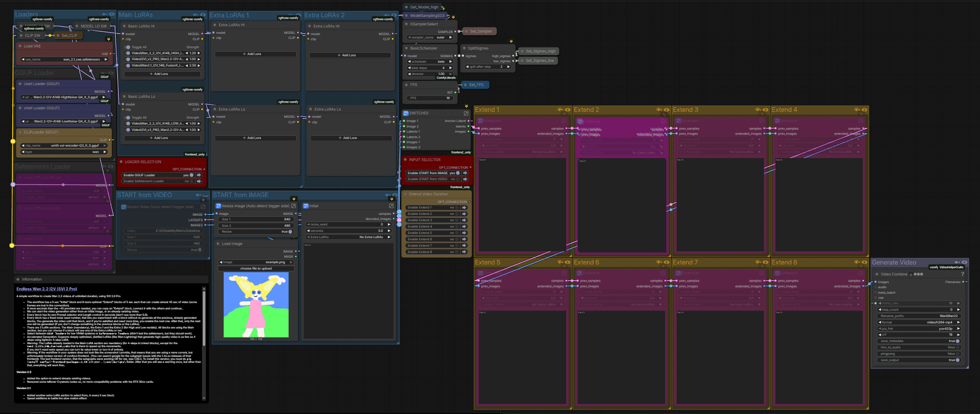Open Endless Wan 2.2 I2V link in Information
The image size is (980, 414).
click(47, 289)
